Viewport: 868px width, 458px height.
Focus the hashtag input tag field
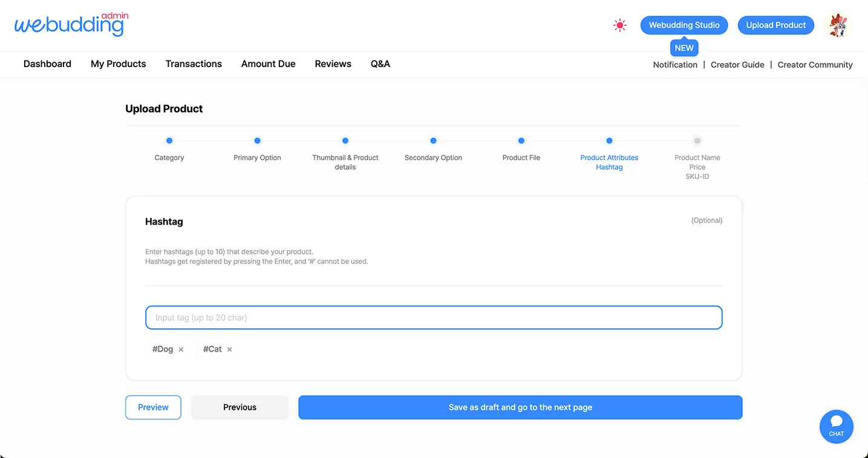pyautogui.click(x=434, y=318)
